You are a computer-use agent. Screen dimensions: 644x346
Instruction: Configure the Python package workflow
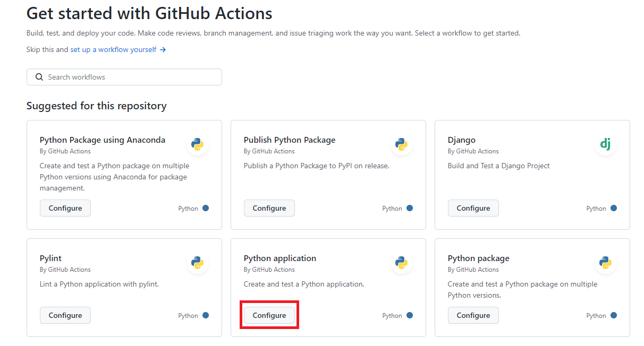(473, 315)
